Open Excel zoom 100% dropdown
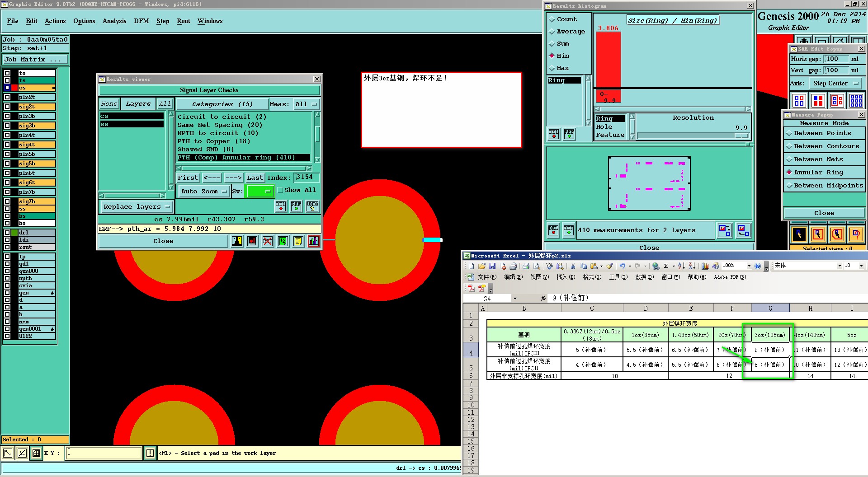The height and width of the screenshot is (477, 868). (x=749, y=266)
